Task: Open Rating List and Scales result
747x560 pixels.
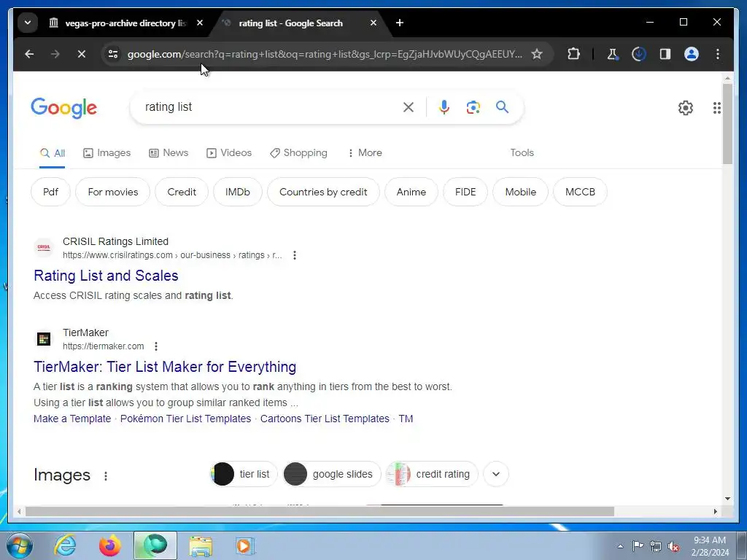Action: point(107,276)
